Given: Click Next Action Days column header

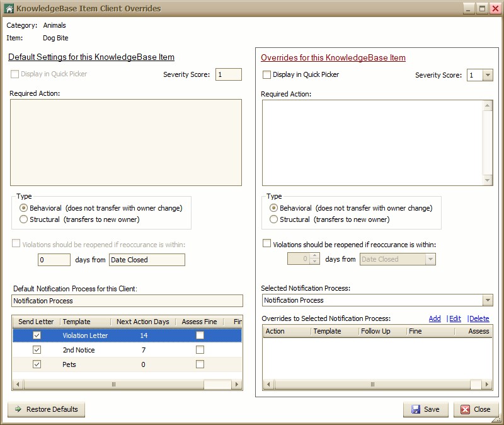Looking at the screenshot, I should [143, 322].
